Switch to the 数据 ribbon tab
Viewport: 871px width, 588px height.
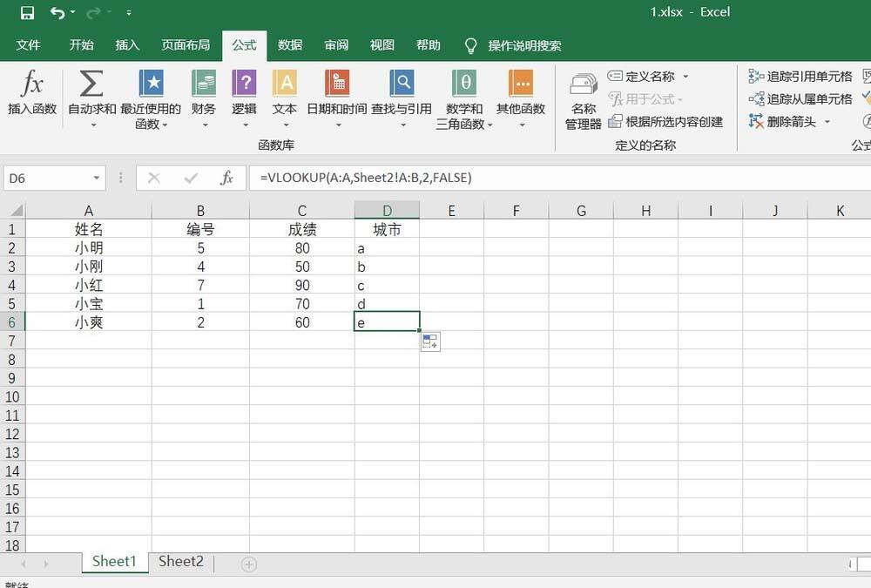click(x=290, y=45)
